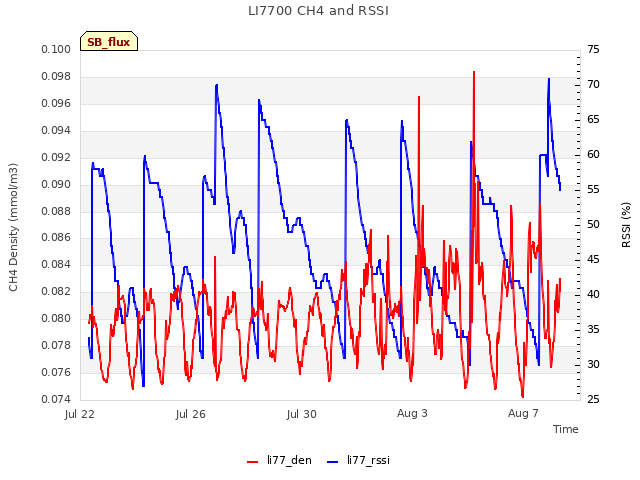Viewport: 640px width, 480px height.
Task: Toggle li77_den series in legend
Action: 280,461
